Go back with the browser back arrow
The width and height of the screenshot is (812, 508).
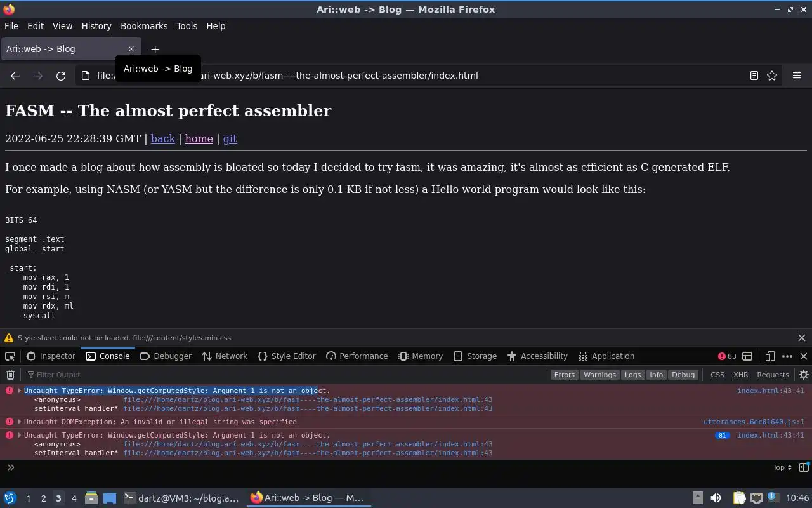pos(15,76)
